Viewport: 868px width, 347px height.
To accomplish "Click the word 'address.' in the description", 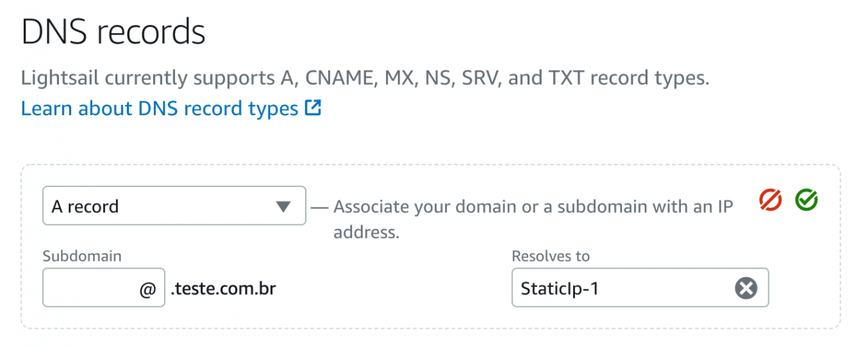I will click(x=366, y=232).
